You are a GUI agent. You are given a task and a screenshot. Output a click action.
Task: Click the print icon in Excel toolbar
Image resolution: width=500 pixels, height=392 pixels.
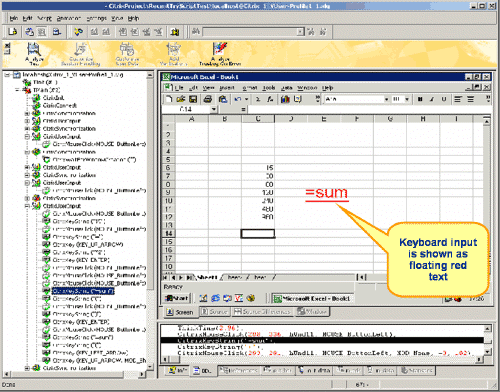[x=208, y=99]
